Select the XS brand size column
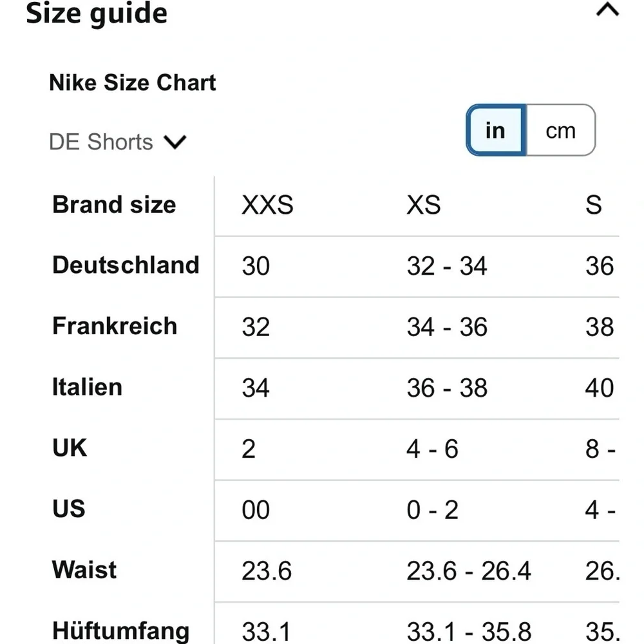The height and width of the screenshot is (644, 644). pyautogui.click(x=424, y=205)
